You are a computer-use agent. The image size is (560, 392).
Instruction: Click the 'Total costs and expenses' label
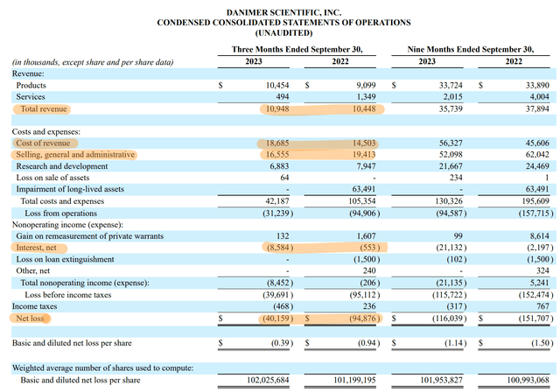(x=62, y=201)
